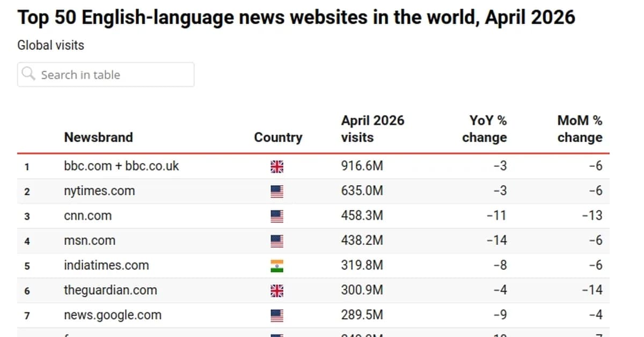Select the 'theguardian.com' cell

111,290
